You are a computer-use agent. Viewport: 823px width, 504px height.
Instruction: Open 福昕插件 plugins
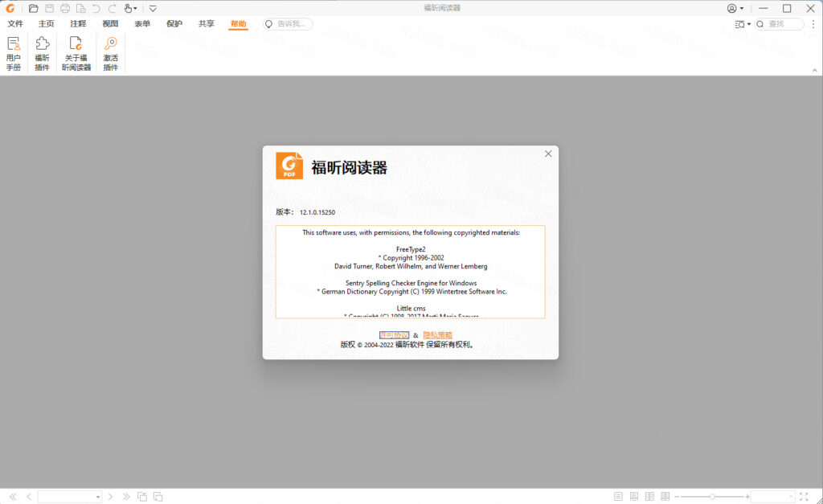42,53
